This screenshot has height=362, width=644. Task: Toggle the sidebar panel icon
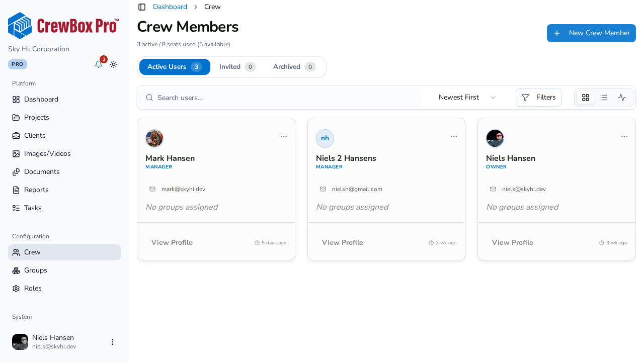142,7
